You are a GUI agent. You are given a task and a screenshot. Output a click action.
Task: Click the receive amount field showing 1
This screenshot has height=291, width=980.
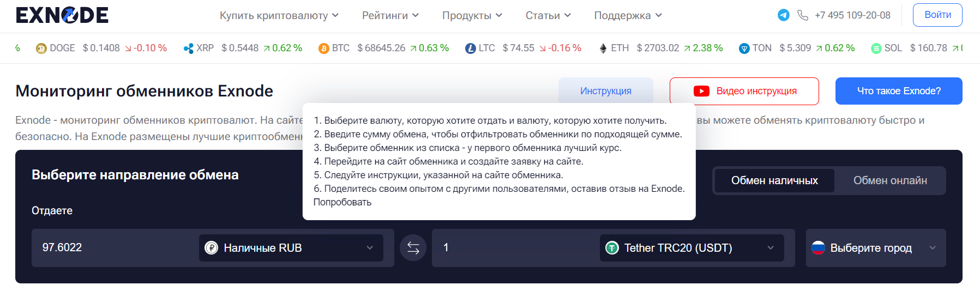tap(515, 248)
